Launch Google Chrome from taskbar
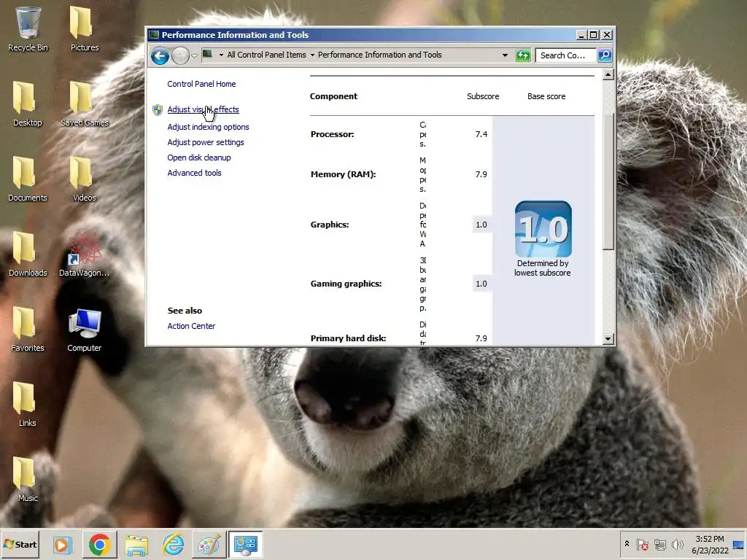 [x=99, y=545]
